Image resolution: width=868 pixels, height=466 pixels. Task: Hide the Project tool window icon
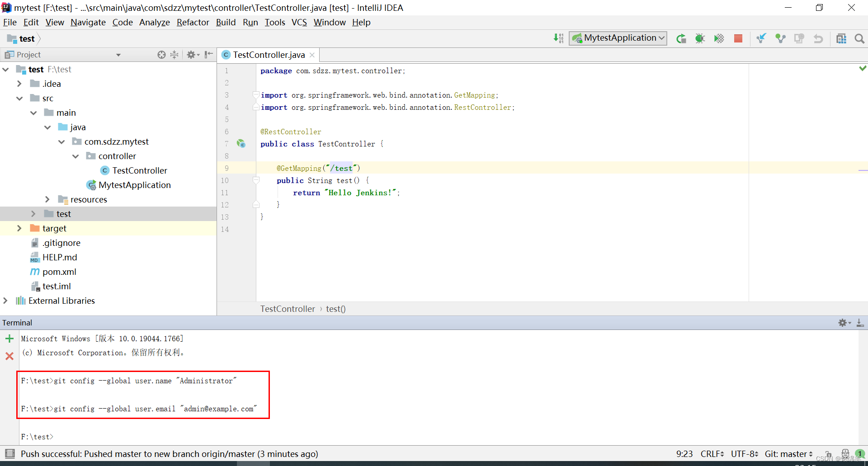(208, 55)
